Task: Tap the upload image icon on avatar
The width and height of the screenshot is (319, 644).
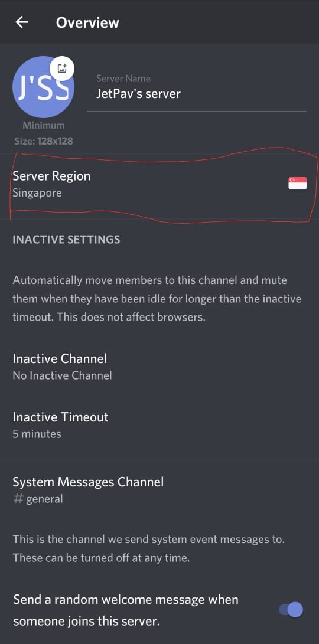Action: (62, 68)
